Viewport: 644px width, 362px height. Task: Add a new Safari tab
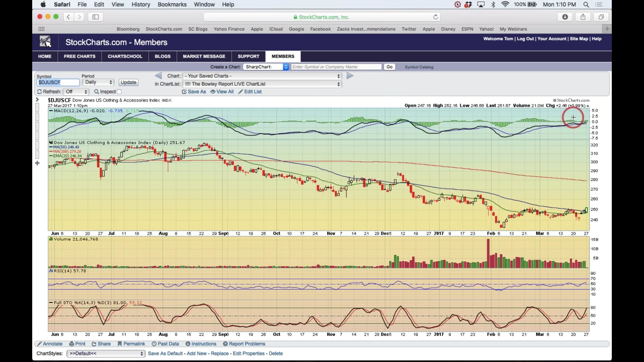point(607,29)
